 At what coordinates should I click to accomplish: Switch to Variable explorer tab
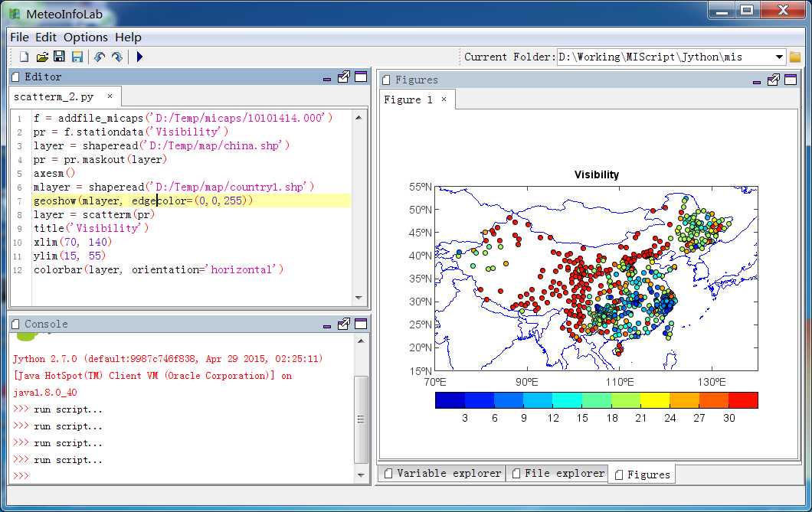(x=443, y=473)
